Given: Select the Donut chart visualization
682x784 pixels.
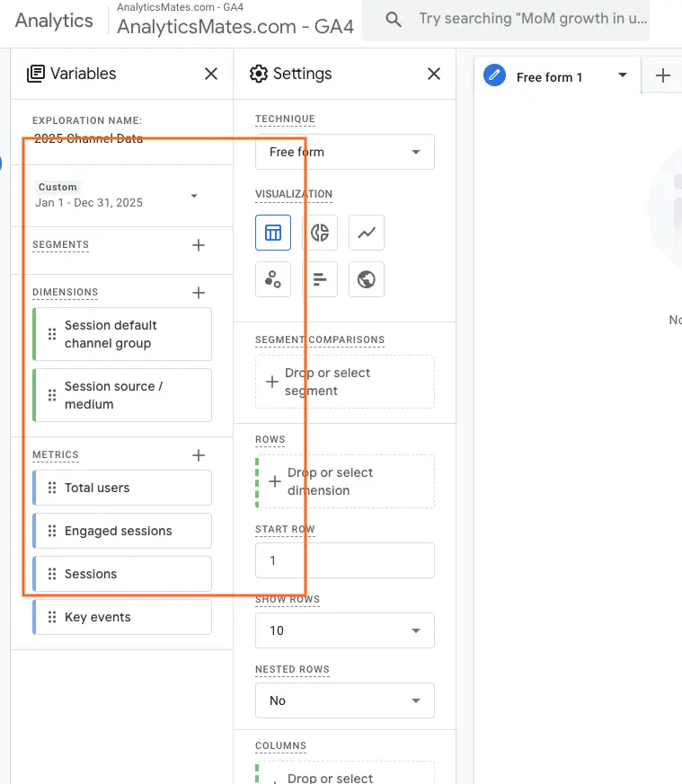Looking at the screenshot, I should (320, 233).
